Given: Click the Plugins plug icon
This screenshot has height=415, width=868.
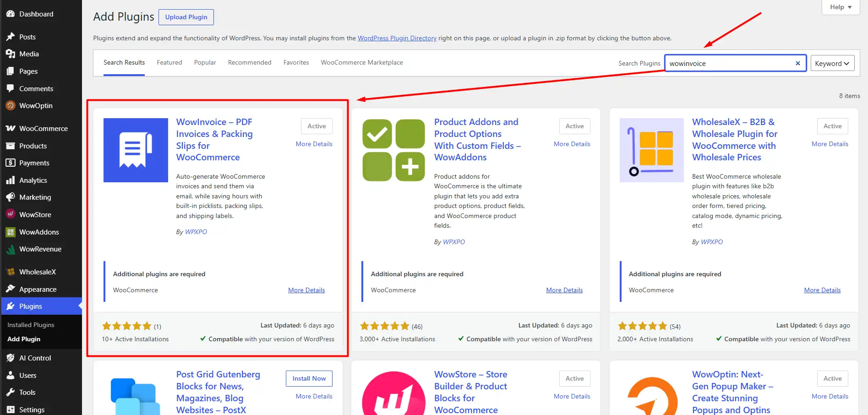Looking at the screenshot, I should 11,306.
